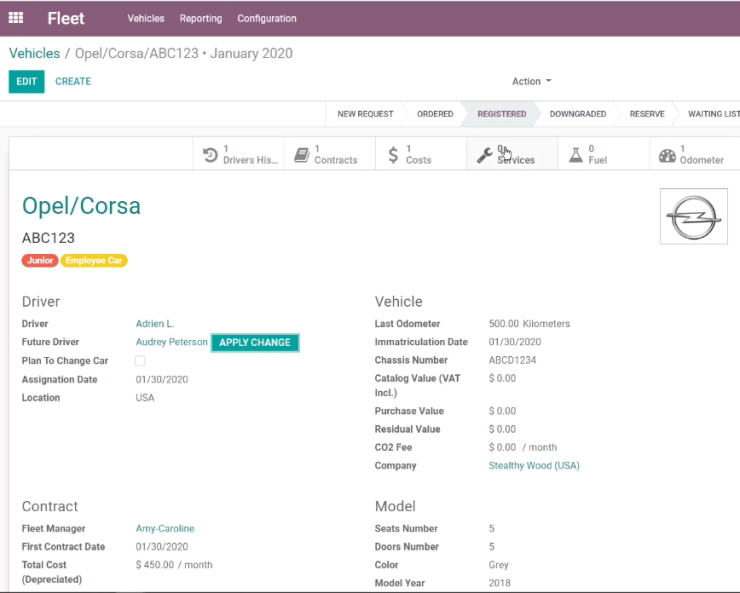Click license plate ABC123 text
740x593 pixels.
coord(48,238)
